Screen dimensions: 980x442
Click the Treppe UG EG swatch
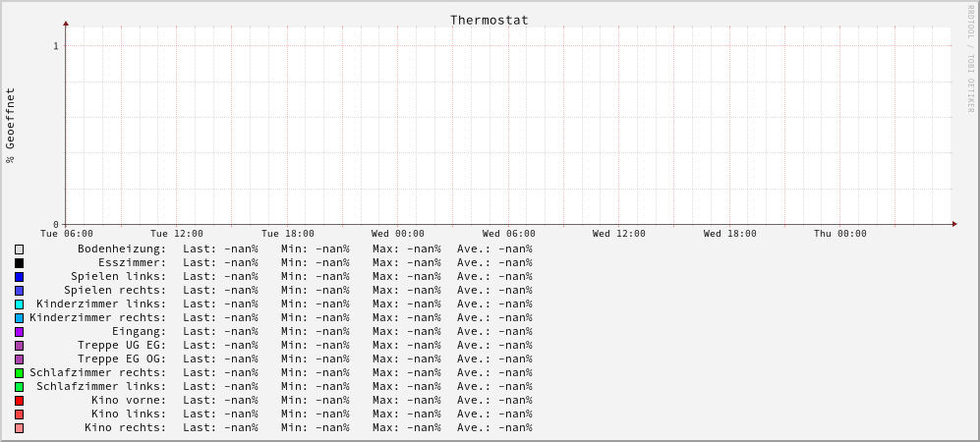tap(19, 346)
